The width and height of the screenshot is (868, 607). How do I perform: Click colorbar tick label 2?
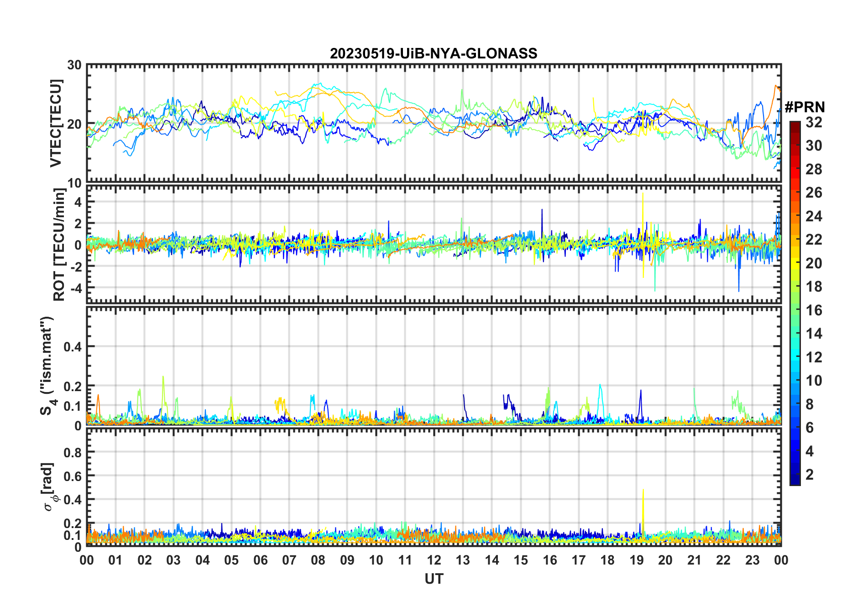pos(810,475)
